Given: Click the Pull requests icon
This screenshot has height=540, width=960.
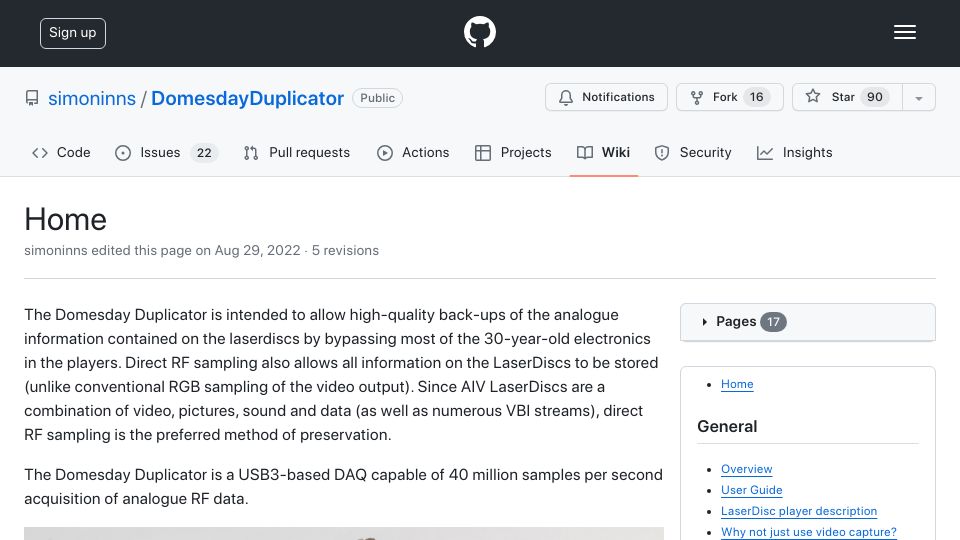Looking at the screenshot, I should (x=250, y=152).
